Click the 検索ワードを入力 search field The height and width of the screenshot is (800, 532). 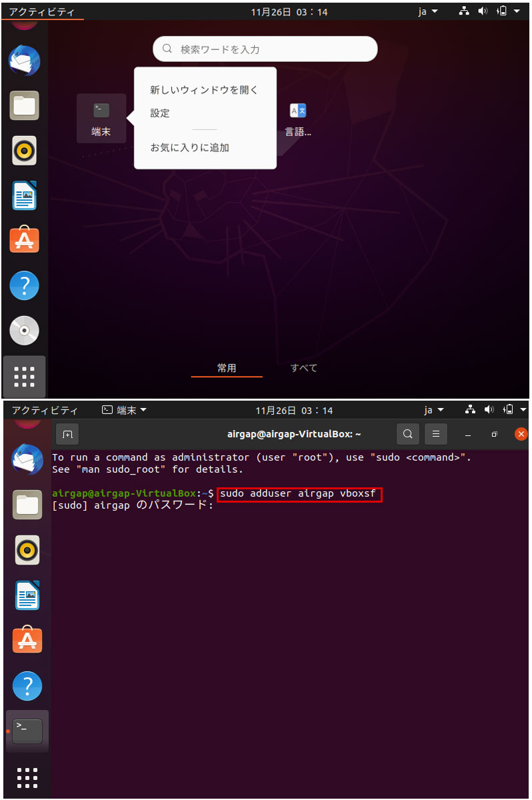(x=265, y=49)
